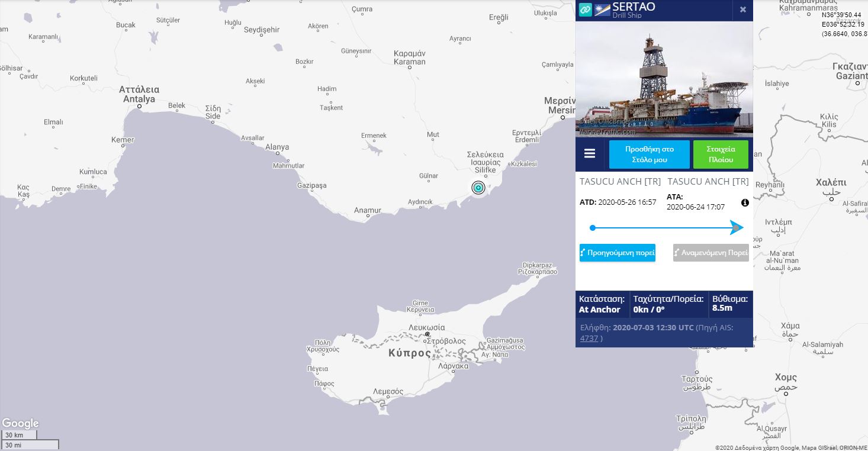Click the arrival port TASUCU ANCH [TR]
Viewport: 868px width, 451px height.
click(708, 182)
